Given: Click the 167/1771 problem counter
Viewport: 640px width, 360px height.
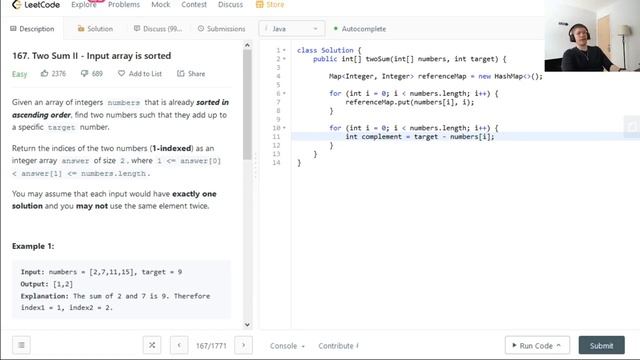Looking at the screenshot, I should click(x=211, y=346).
